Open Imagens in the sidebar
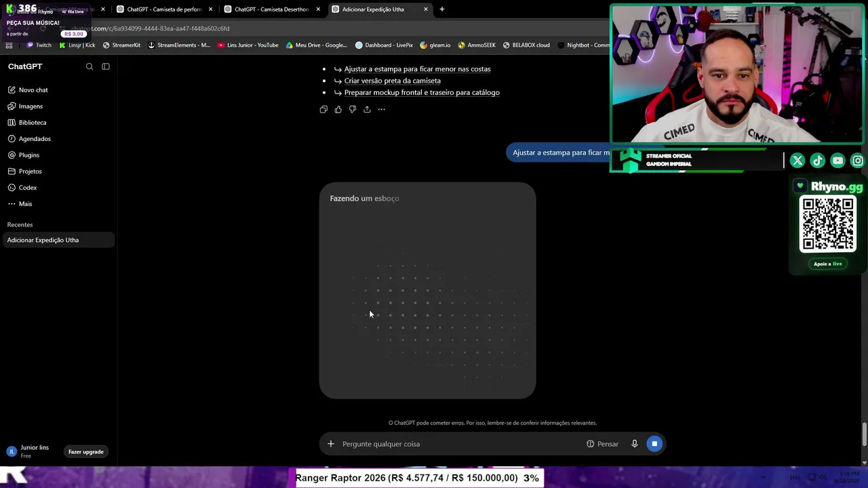Image resolution: width=868 pixels, height=488 pixels. (x=59, y=106)
